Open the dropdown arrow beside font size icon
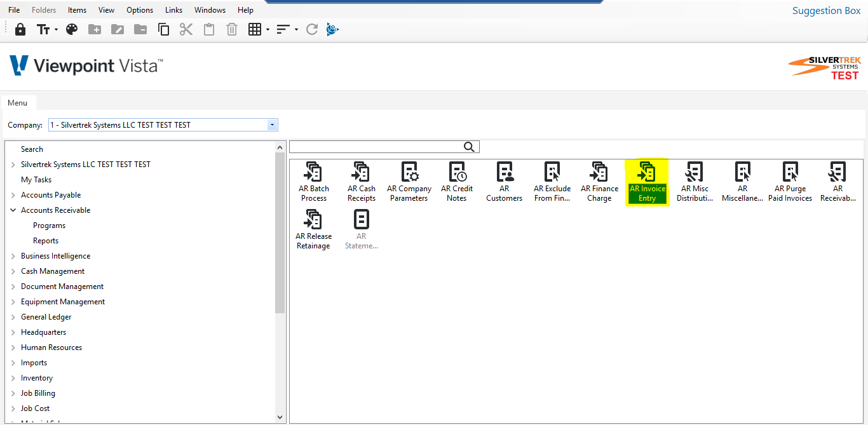The height and width of the screenshot is (425, 868). (56, 30)
